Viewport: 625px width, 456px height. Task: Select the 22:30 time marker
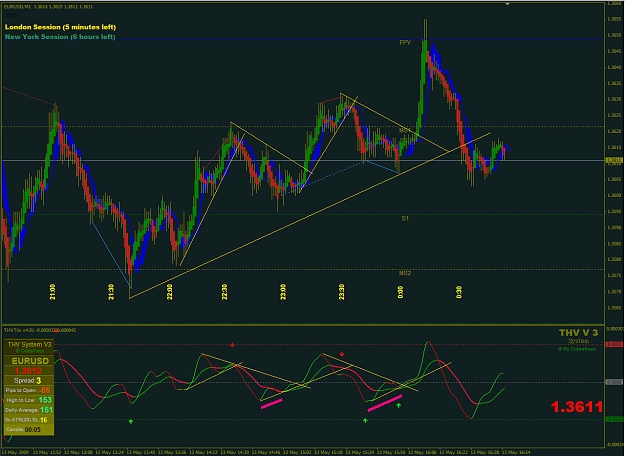[x=225, y=292]
